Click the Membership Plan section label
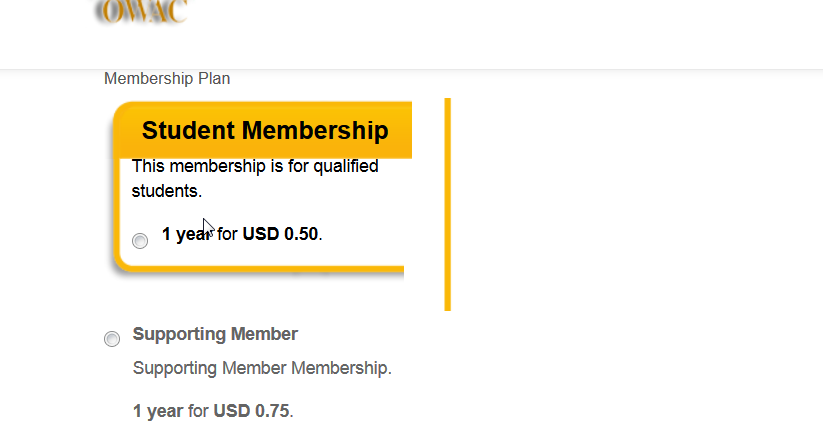 pyautogui.click(x=167, y=78)
